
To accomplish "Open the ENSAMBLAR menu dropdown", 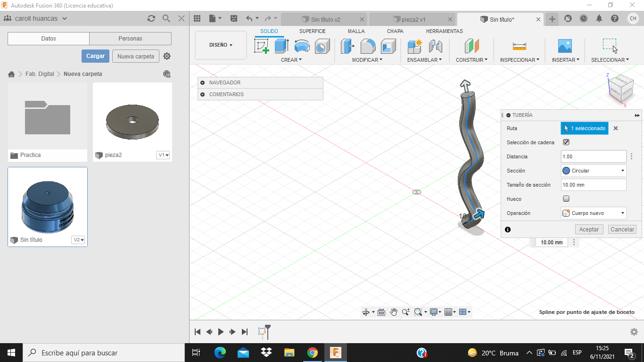I will (x=425, y=60).
